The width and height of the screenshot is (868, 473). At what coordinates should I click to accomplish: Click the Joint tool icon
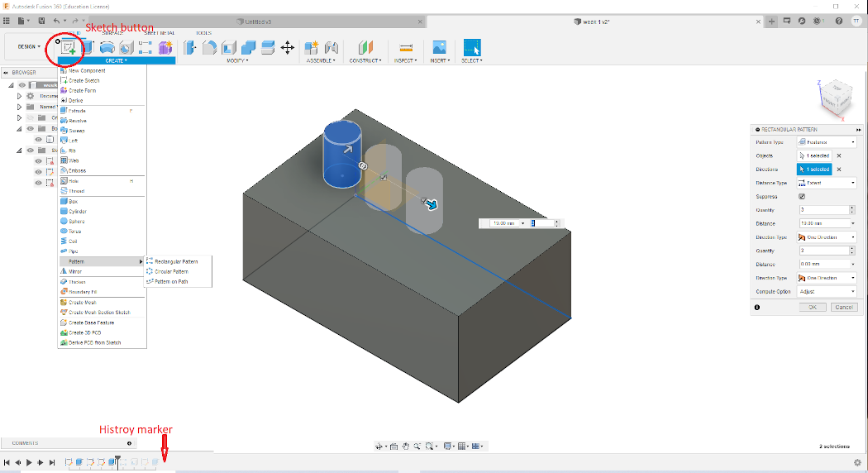click(331, 48)
